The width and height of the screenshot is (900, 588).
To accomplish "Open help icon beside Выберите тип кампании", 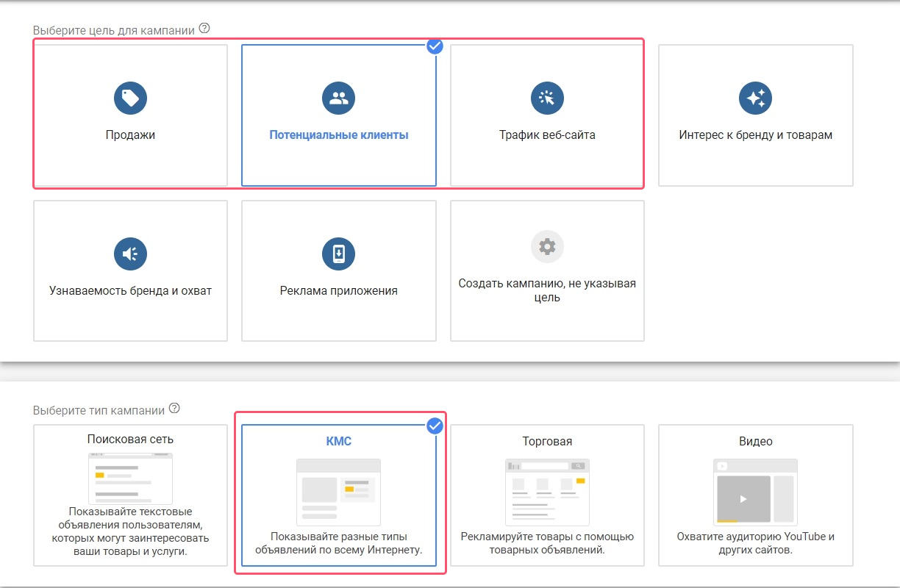I will pyautogui.click(x=174, y=409).
